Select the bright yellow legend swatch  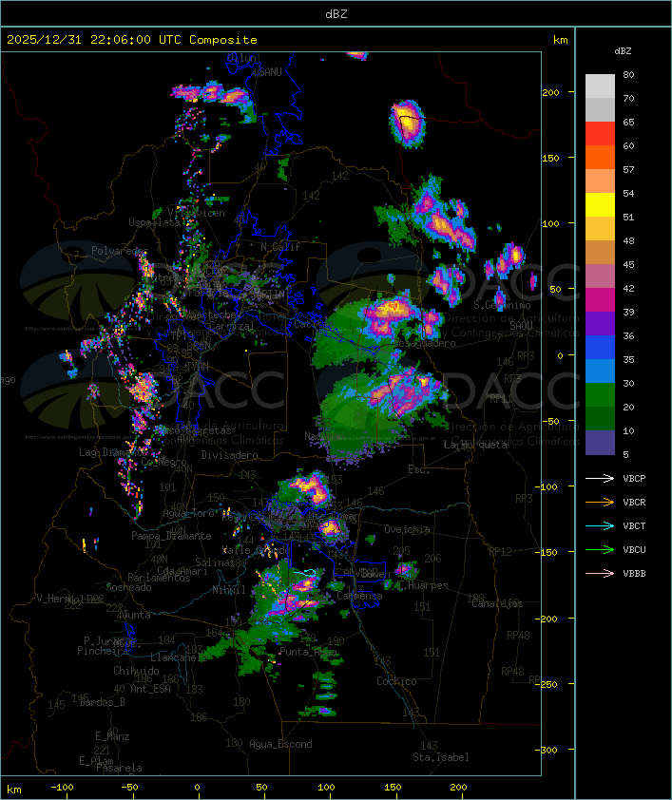pyautogui.click(x=600, y=205)
